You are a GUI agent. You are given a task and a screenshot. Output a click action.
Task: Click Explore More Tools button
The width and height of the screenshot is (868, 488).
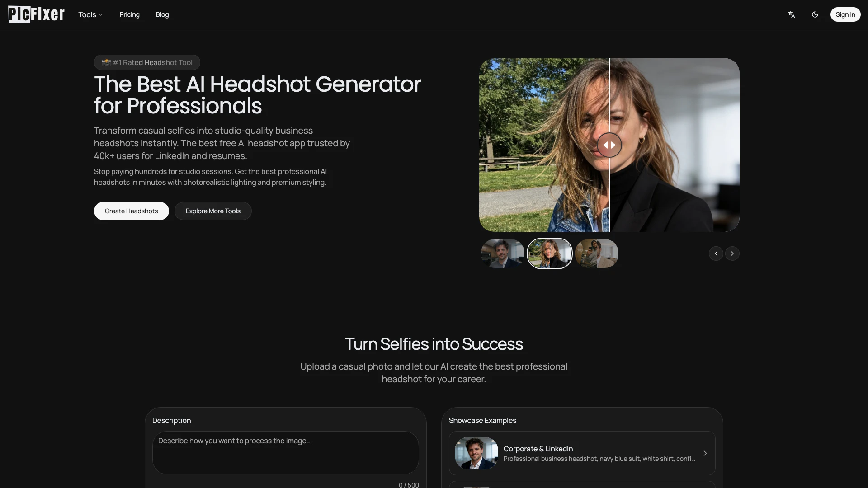pyautogui.click(x=212, y=211)
